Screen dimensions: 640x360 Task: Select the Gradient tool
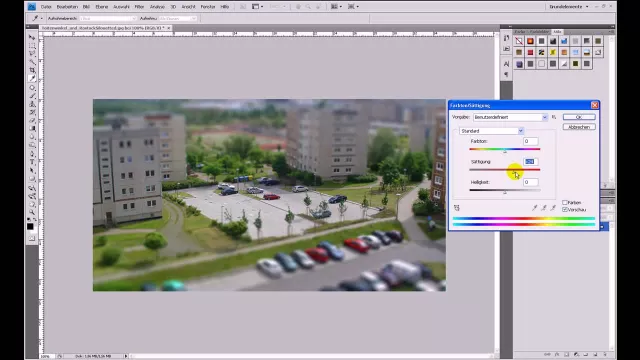[32, 129]
